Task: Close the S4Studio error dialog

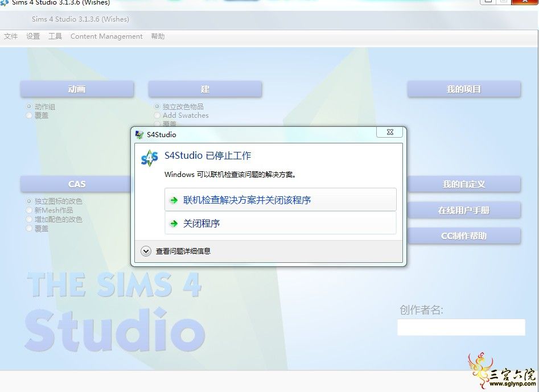Action: (x=390, y=132)
